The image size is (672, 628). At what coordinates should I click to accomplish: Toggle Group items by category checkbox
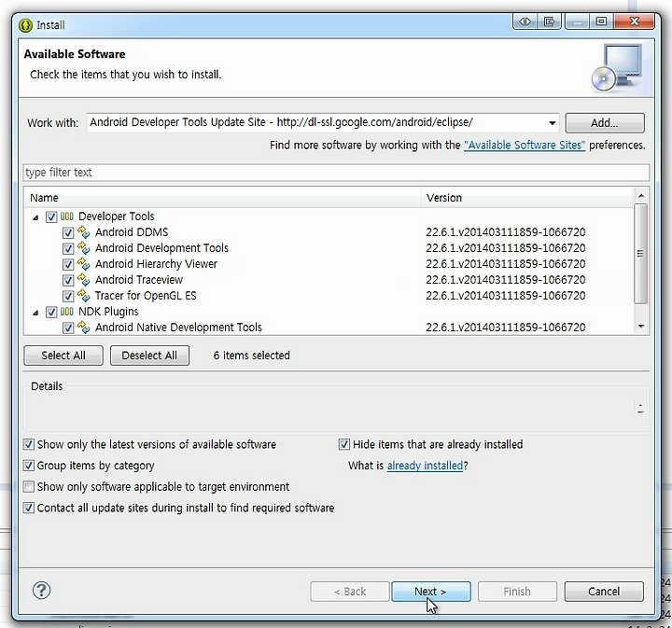point(29,466)
